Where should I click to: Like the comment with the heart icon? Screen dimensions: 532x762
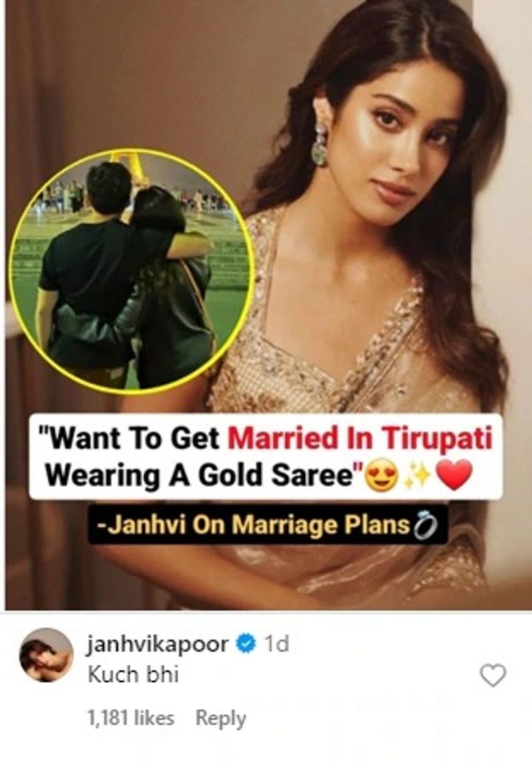pyautogui.click(x=493, y=676)
